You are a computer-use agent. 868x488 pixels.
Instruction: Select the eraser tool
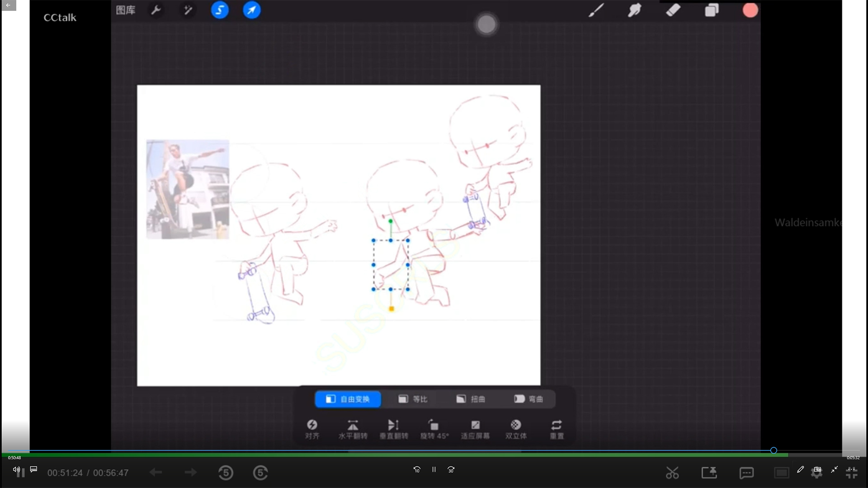coord(673,10)
